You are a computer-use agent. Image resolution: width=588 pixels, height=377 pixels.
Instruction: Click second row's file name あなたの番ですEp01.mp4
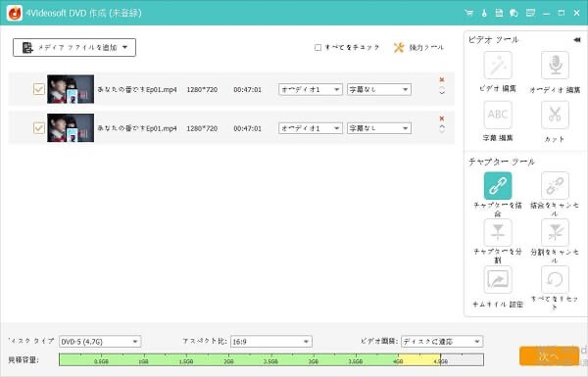click(137, 128)
